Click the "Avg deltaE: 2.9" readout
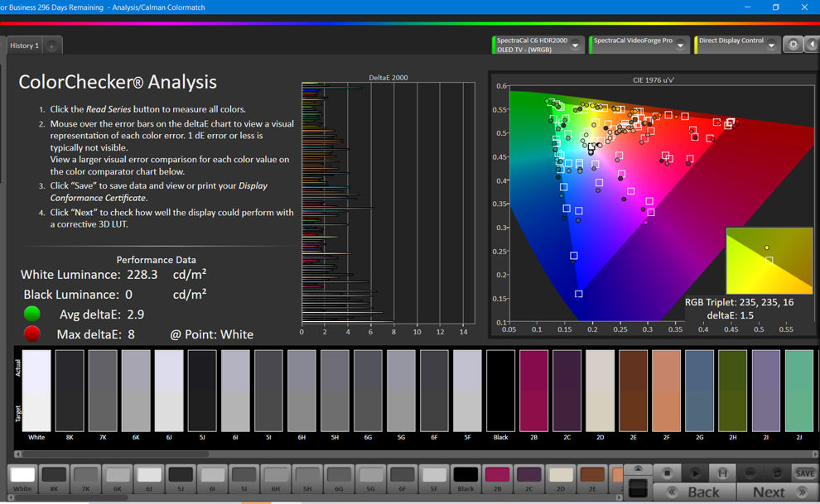820x504 pixels. [x=102, y=314]
